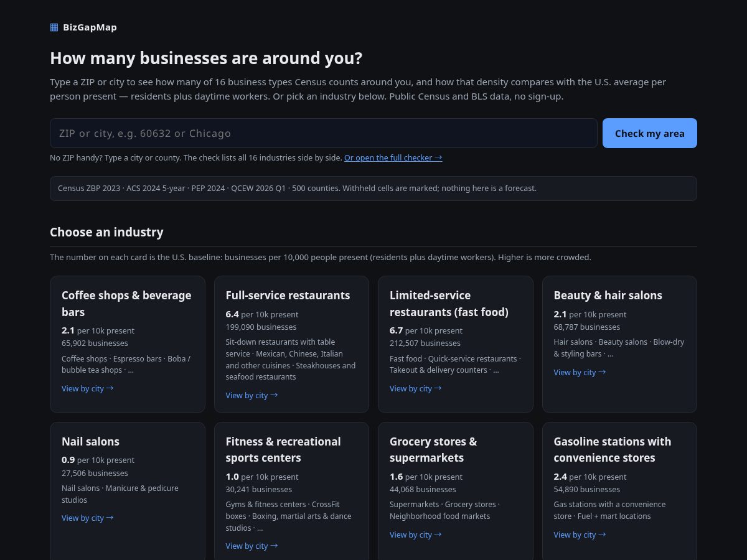Click the 30,241 businesses count
This screenshot has height=560, width=747.
[x=258, y=490]
